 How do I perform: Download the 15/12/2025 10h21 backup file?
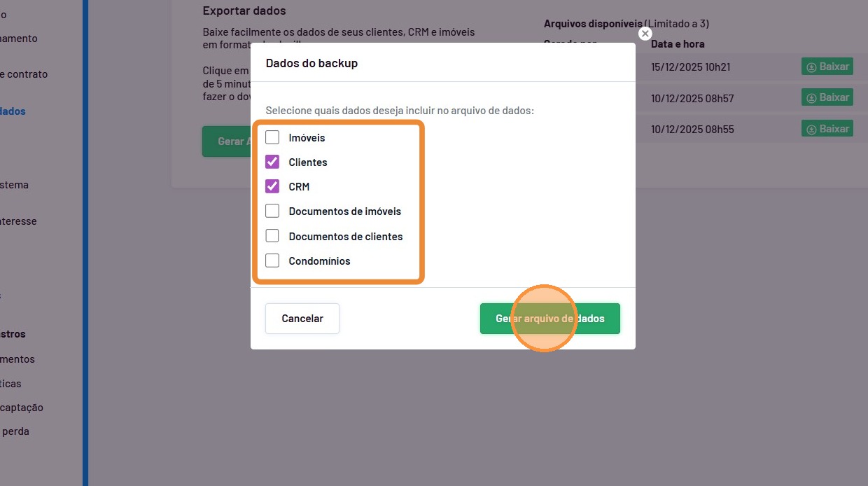tap(827, 67)
